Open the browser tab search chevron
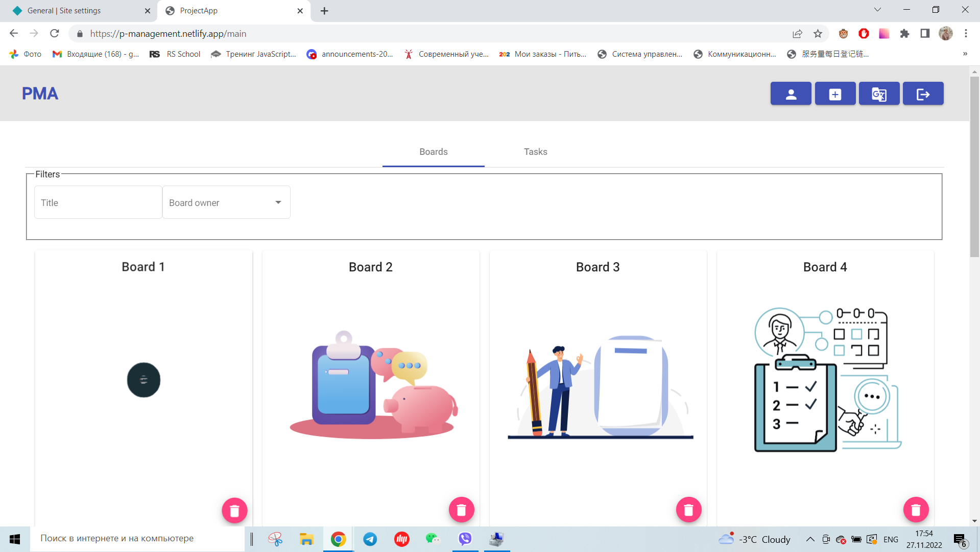980x552 pixels. 877,9
